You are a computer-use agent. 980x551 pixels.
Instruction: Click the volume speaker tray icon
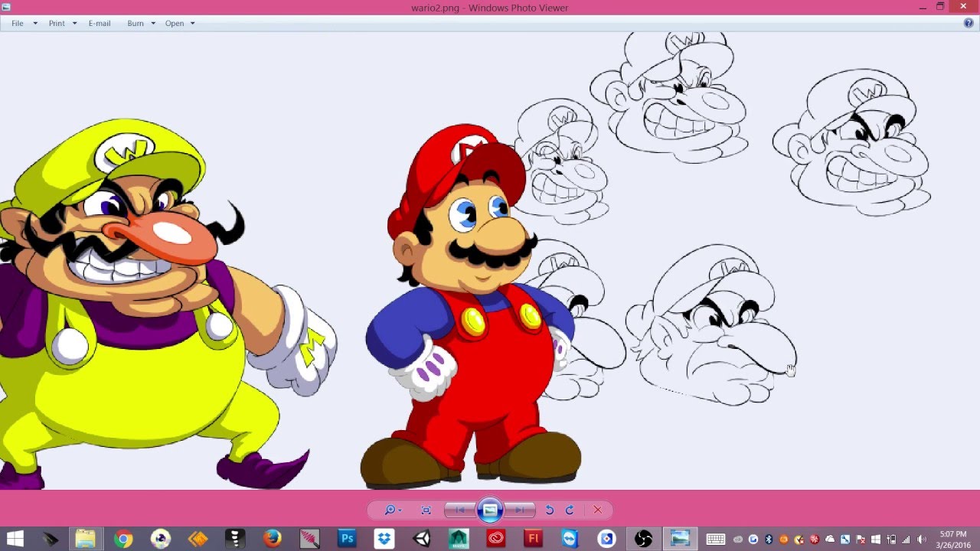tap(921, 539)
